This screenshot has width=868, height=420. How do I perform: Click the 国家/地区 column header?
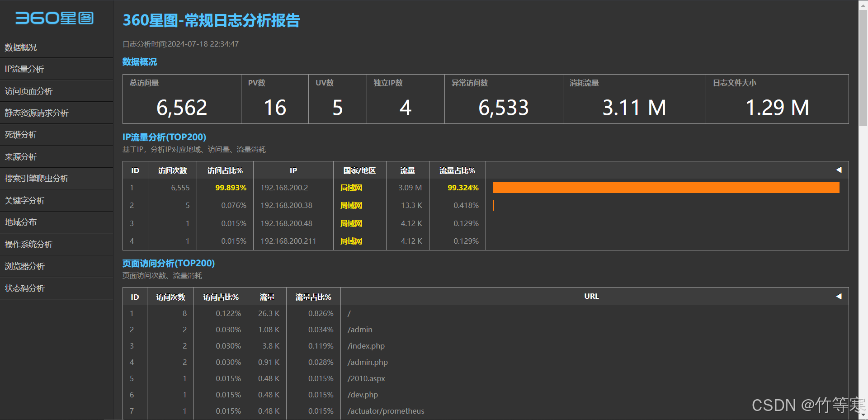coord(359,170)
